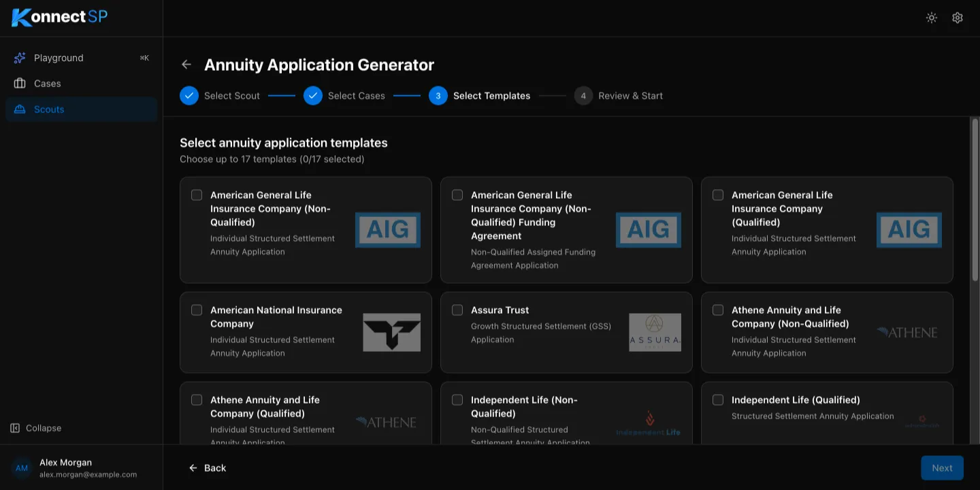Select American National Insurance Company checkbox

point(197,310)
